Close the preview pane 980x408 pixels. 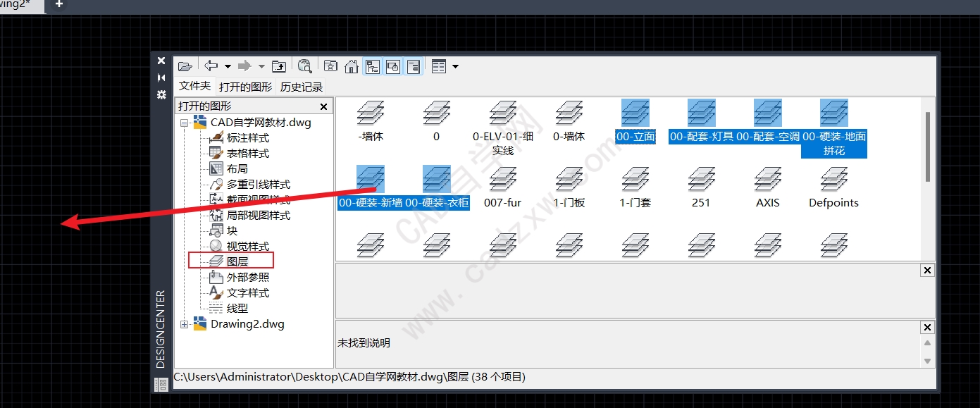pos(927,271)
